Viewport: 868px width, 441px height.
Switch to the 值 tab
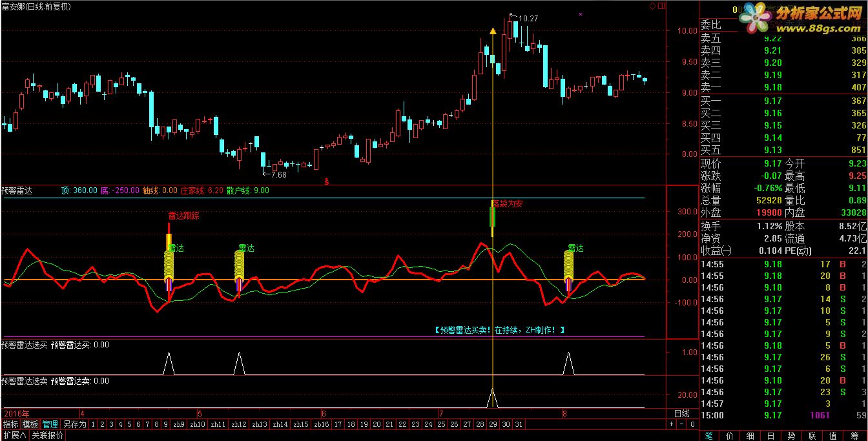pyautogui.click(x=833, y=436)
